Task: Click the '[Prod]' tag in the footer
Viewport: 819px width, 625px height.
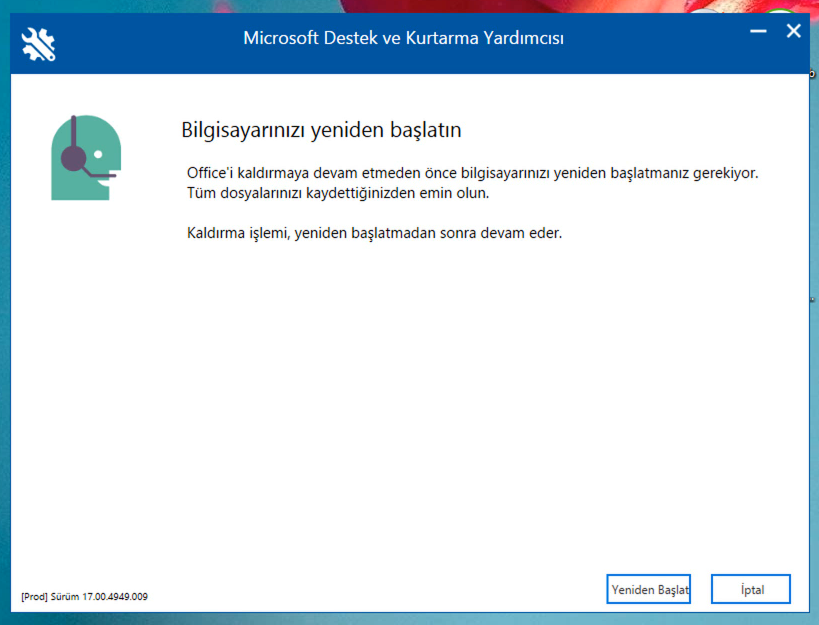Action: [x=33, y=597]
